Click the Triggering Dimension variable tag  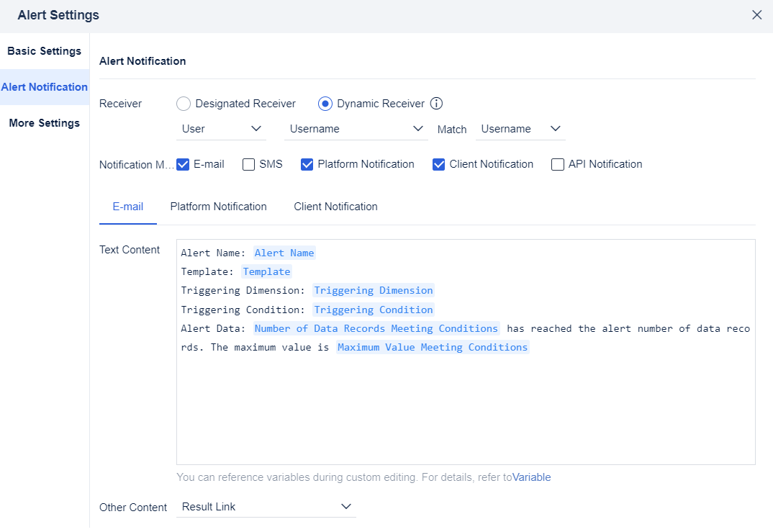pos(374,290)
